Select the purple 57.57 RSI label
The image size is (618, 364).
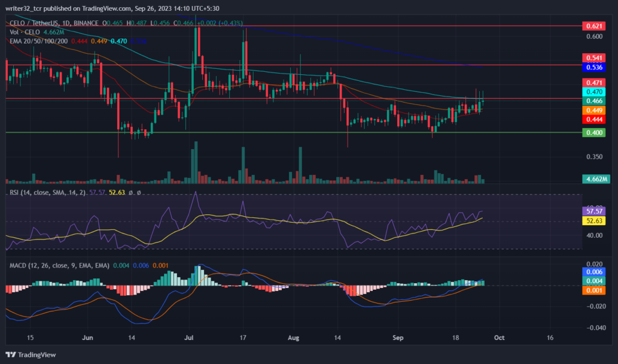point(594,211)
